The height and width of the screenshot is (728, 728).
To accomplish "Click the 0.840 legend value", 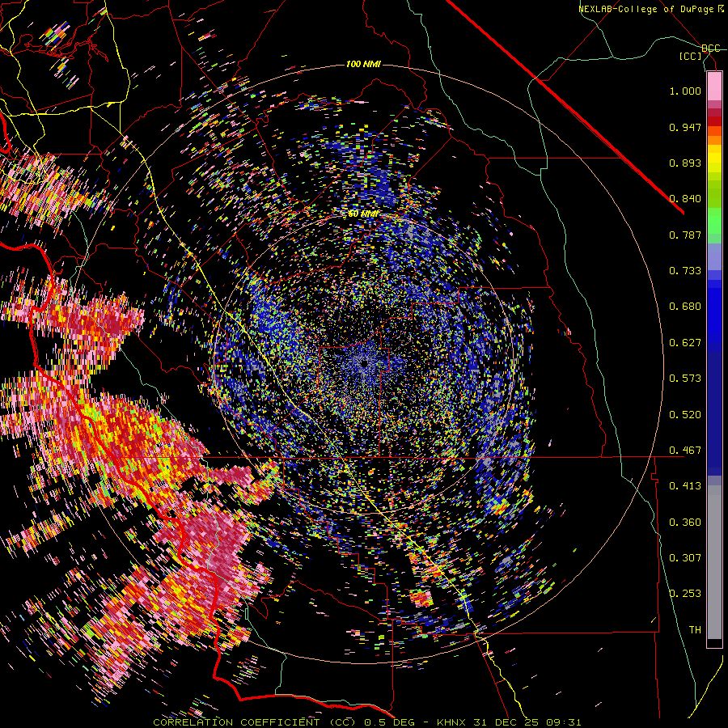I will 685,199.
